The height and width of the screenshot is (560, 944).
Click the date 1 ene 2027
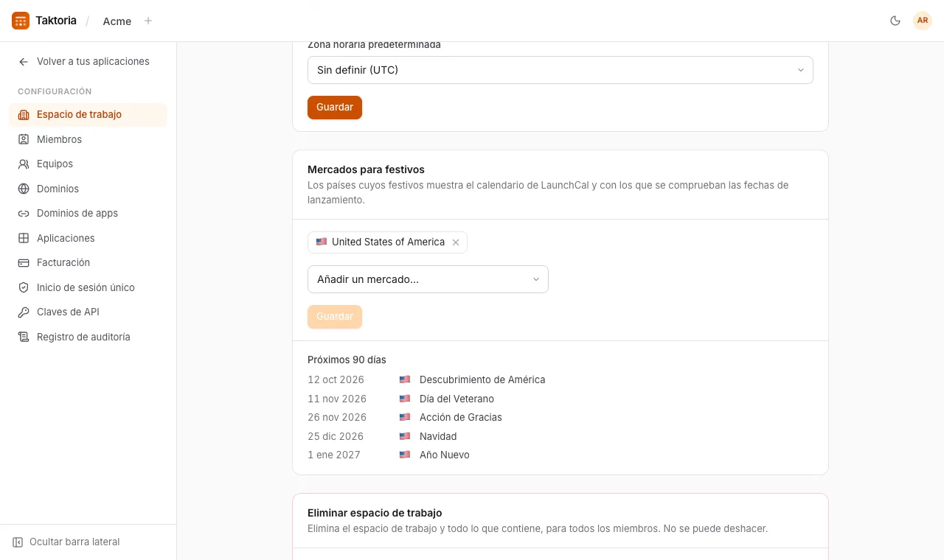coord(334,455)
